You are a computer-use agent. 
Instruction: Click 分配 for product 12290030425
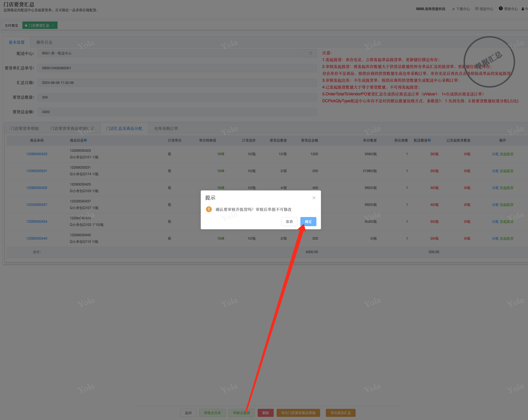[x=495, y=188]
